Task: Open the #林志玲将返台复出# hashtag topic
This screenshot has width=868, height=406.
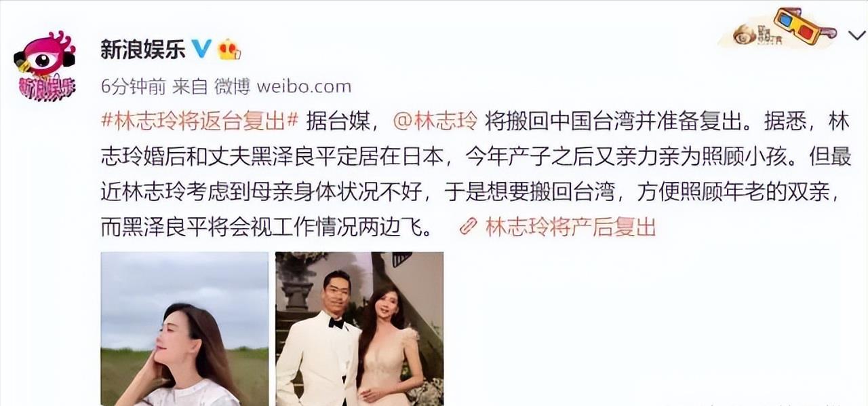Action: coord(200,123)
